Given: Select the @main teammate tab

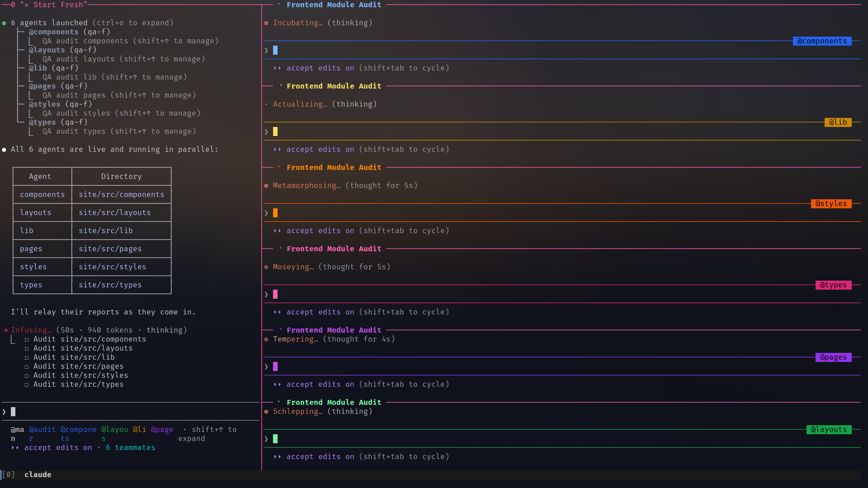Looking at the screenshot, I should click(x=17, y=434).
